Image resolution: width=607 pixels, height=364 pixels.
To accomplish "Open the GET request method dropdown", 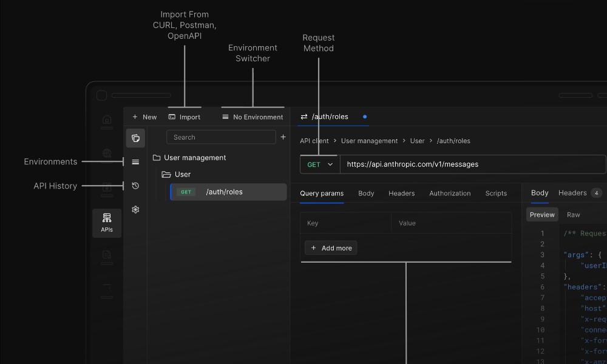I will (x=319, y=164).
